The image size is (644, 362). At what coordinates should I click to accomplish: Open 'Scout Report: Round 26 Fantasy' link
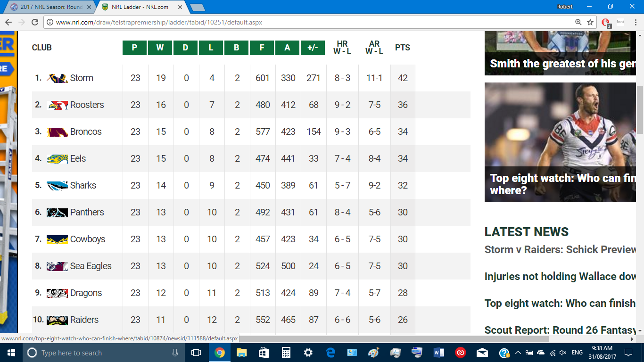(561, 330)
